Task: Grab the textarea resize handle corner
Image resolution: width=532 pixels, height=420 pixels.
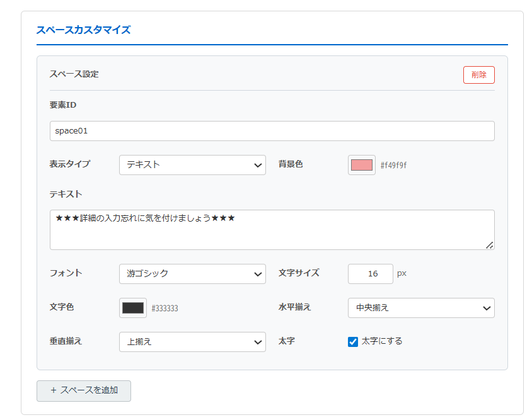Action: click(x=489, y=245)
